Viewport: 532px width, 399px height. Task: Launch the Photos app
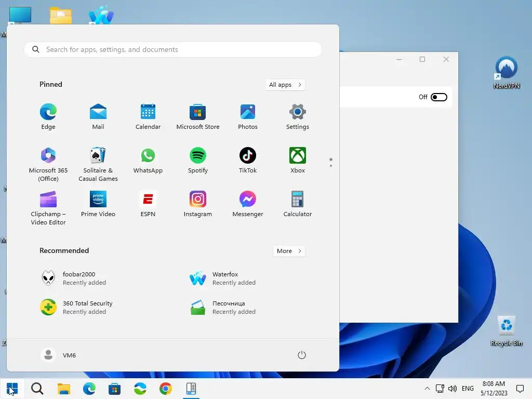pos(248,117)
